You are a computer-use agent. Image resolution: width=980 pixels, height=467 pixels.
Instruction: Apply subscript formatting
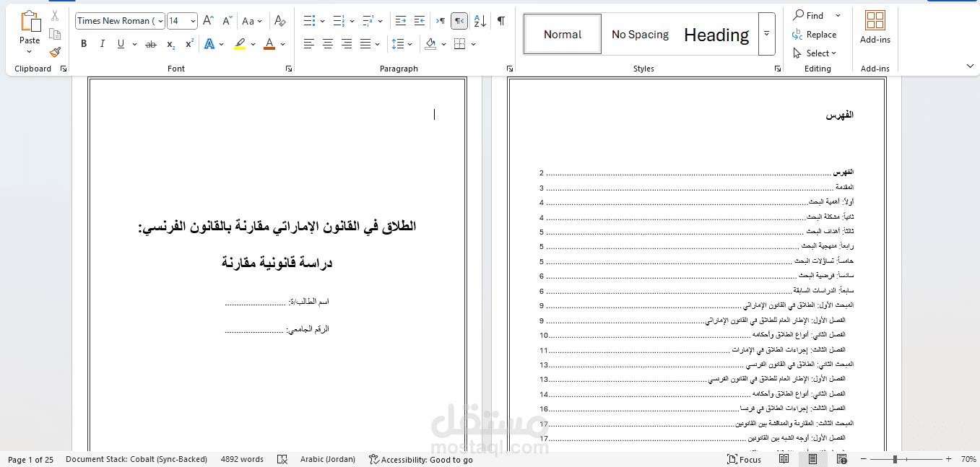[171, 44]
